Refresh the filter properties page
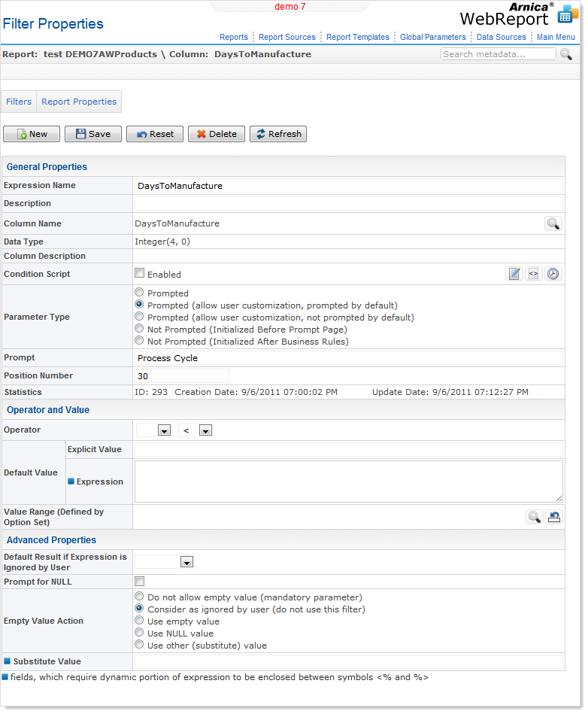Screen dimensions: 588x714 point(278,134)
